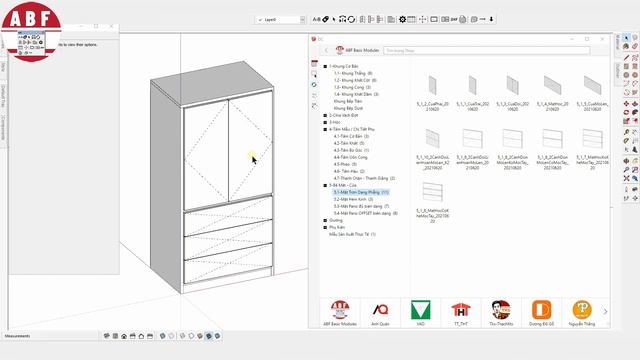This screenshot has width=640, height=360.
Task: Click the rectangle frame toolbar icon
Action: tap(434, 19)
